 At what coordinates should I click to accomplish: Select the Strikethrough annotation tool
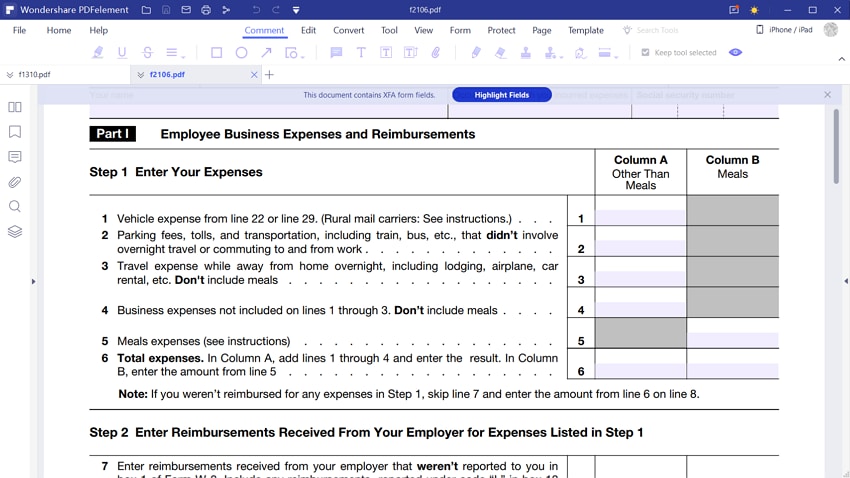click(147, 53)
